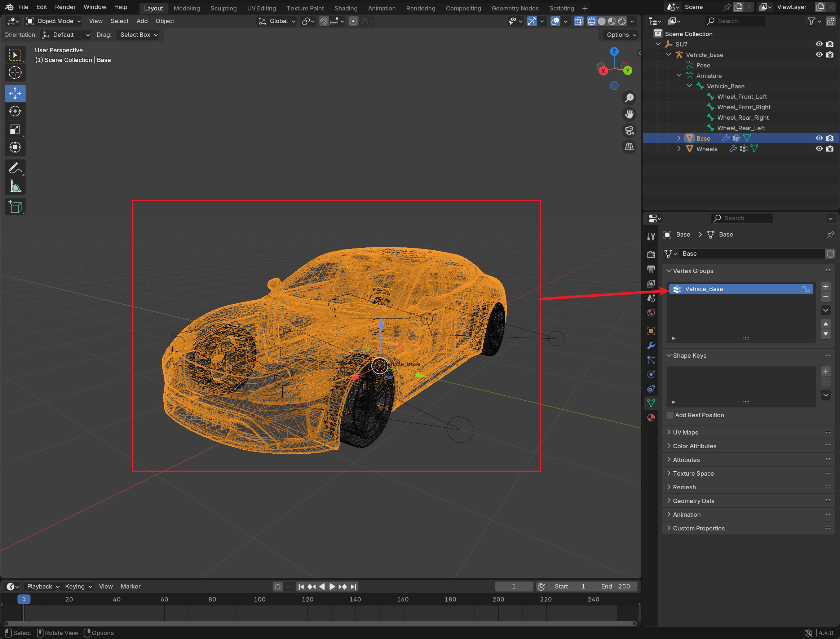
Task: Select the Add Cube tool
Action: (15, 207)
